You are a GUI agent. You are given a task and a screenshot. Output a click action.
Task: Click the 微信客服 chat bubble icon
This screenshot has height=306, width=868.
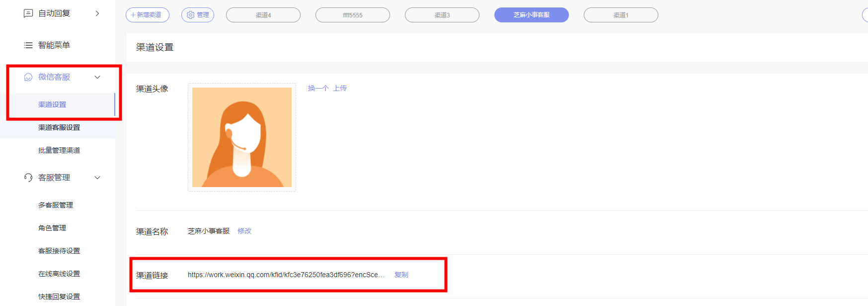[x=28, y=77]
